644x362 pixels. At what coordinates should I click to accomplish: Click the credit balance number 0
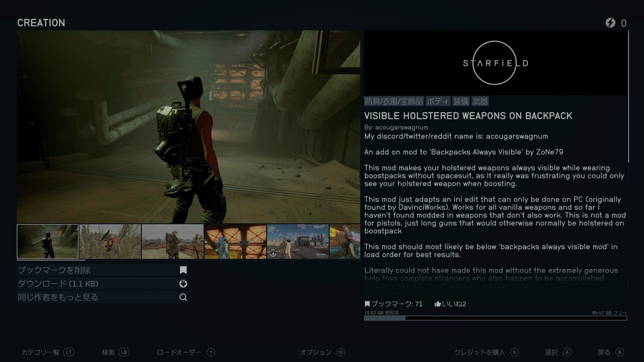point(624,23)
